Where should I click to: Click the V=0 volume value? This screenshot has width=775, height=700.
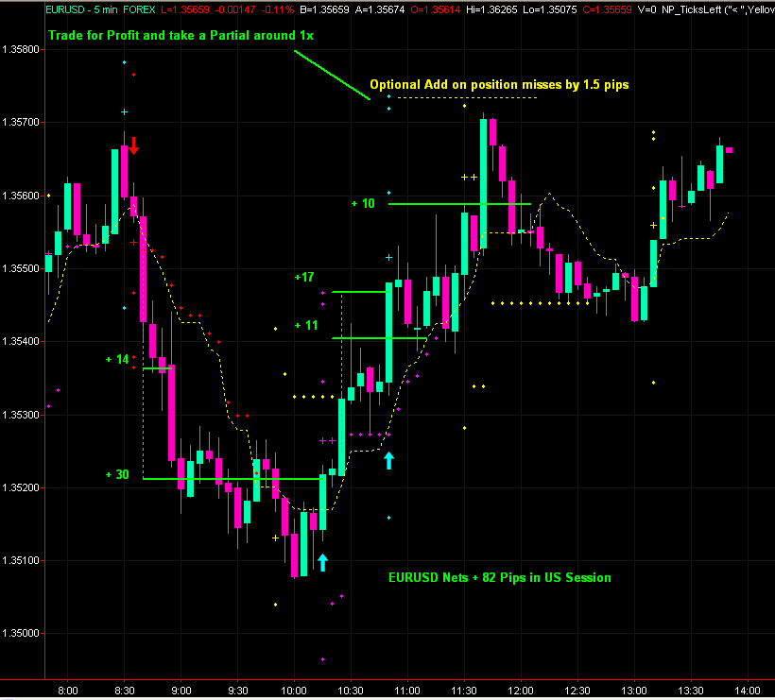point(646,9)
